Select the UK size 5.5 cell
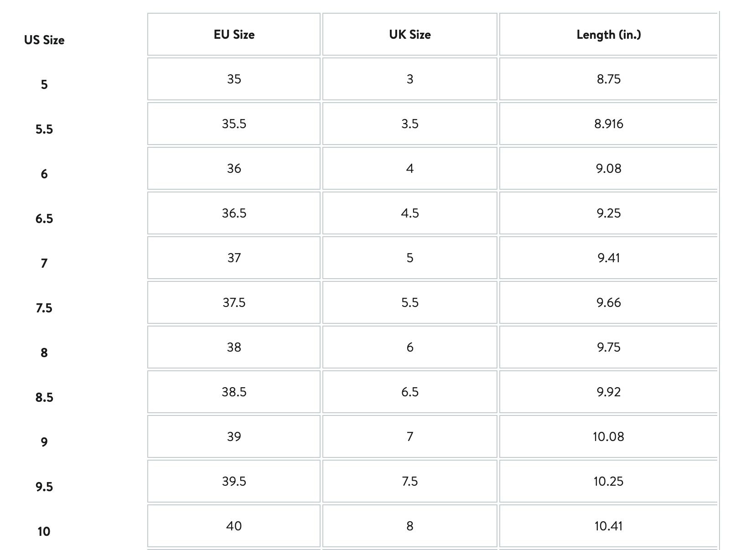 click(x=409, y=302)
